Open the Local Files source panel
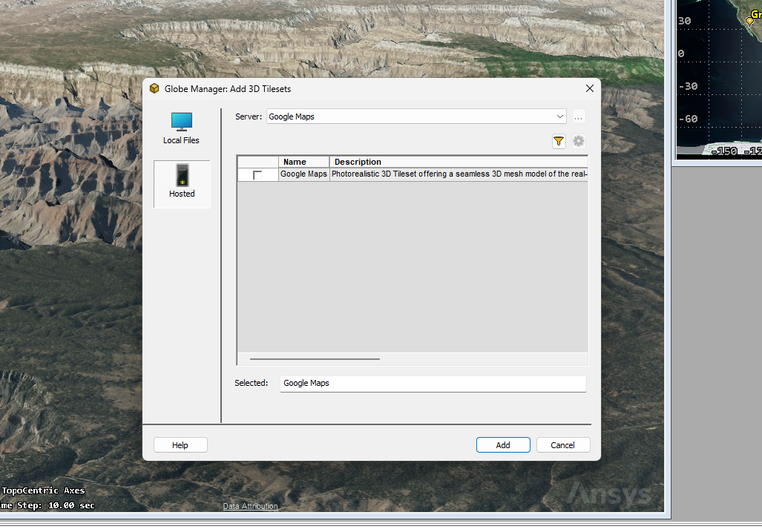Viewport: 762px width, 532px height. click(181, 128)
